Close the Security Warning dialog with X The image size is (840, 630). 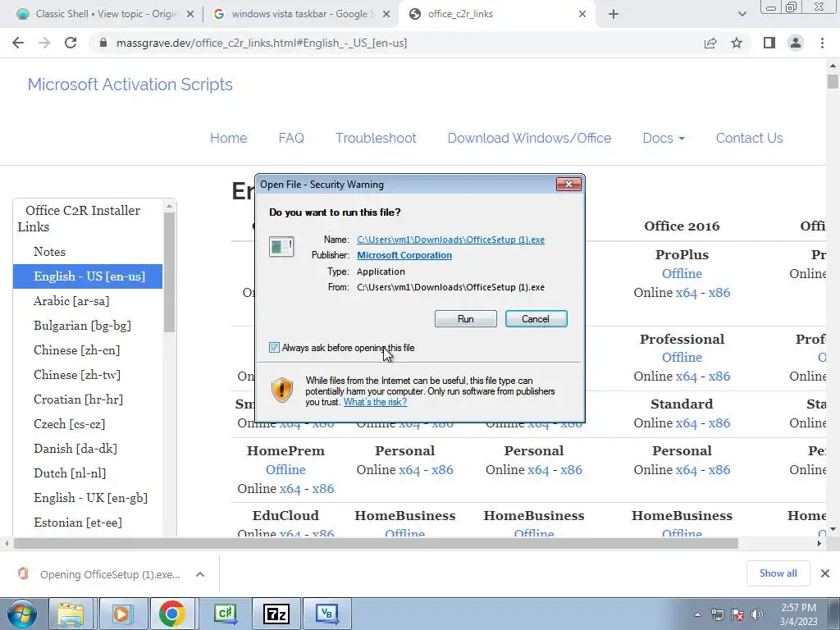point(568,185)
